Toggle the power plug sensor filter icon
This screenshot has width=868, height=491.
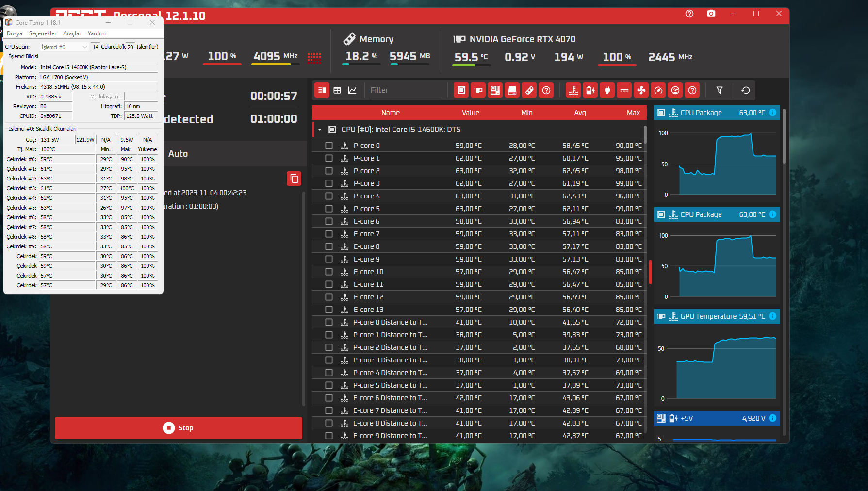click(x=607, y=90)
